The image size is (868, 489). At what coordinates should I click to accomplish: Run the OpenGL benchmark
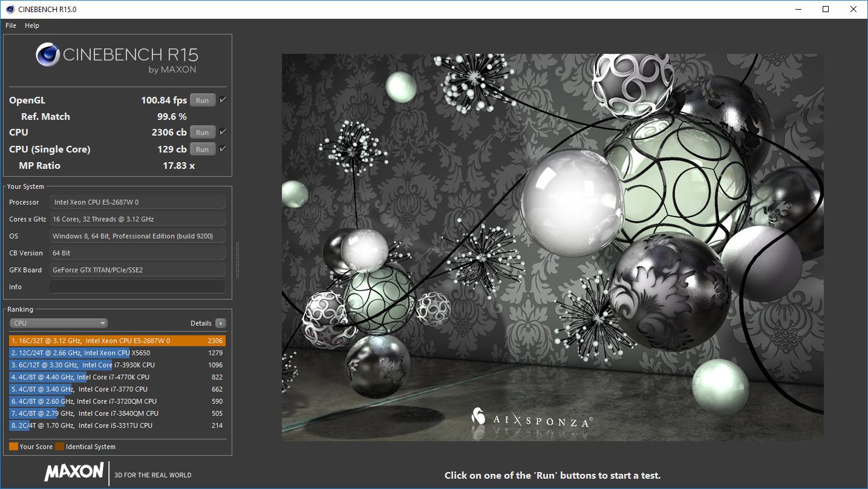[x=202, y=100]
